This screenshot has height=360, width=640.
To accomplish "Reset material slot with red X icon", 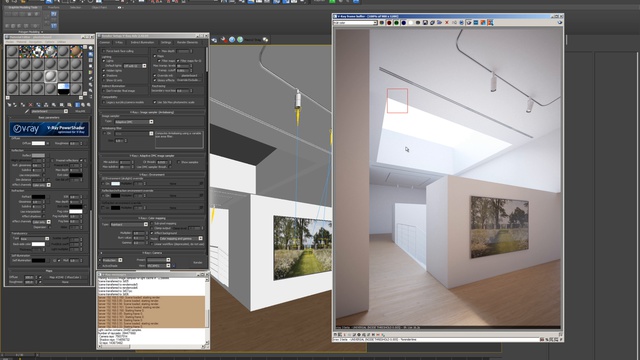I will pos(31,105).
